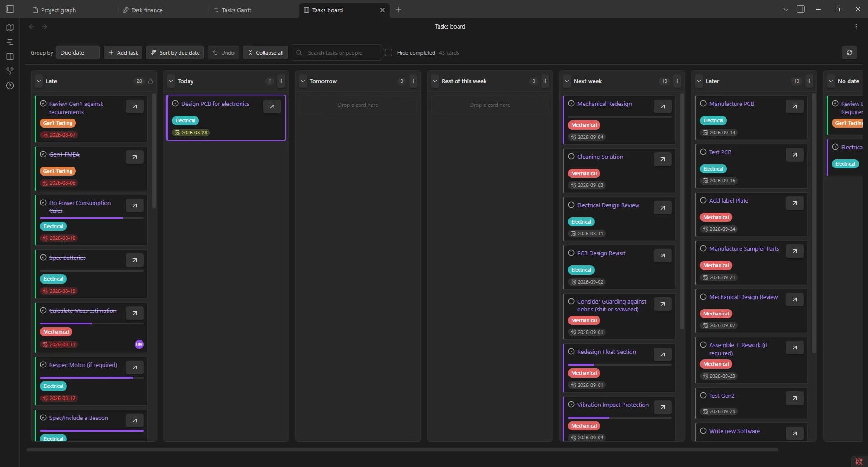
Task: Mark Write new Software as complete
Action: coord(703,431)
